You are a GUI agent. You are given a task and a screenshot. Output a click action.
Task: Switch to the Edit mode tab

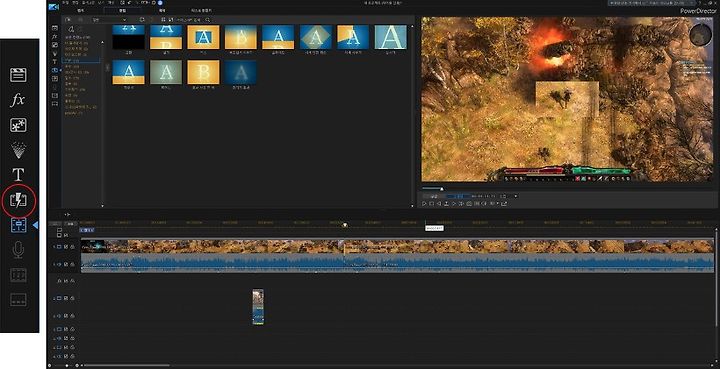tap(123, 10)
